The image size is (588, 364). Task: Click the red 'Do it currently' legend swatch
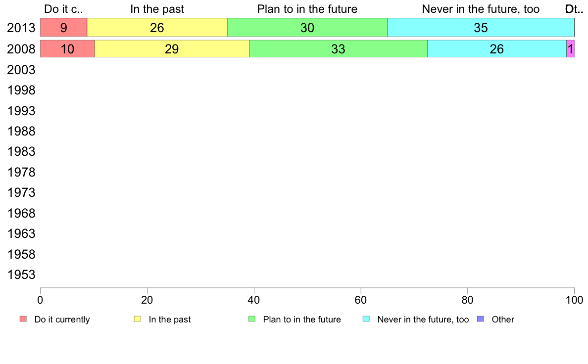tap(23, 319)
